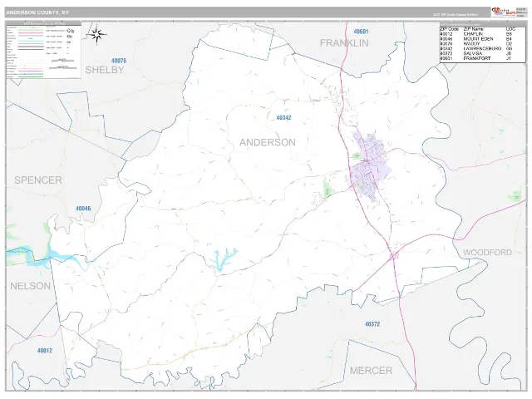Select the SPENCER county label
The image size is (532, 399).
tap(38, 180)
